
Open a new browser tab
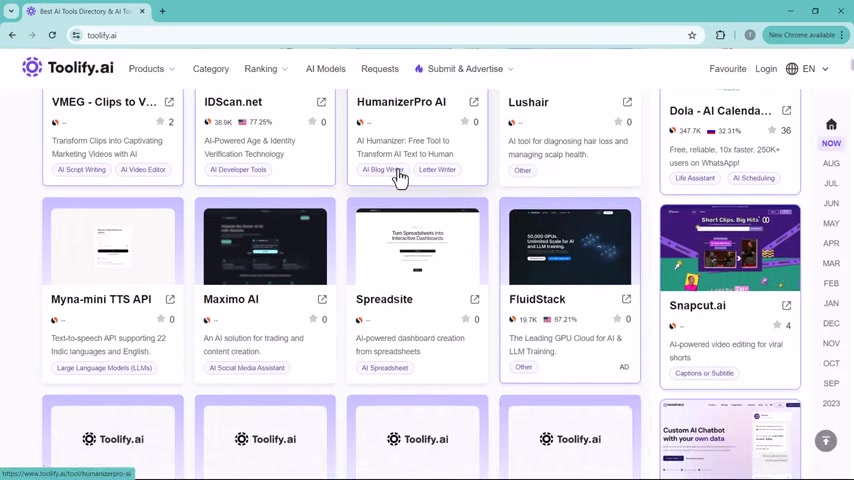[x=162, y=11]
